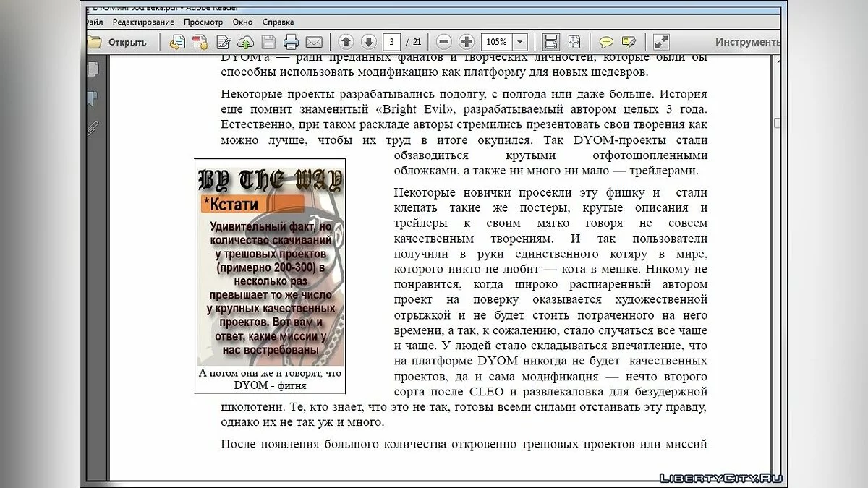Add a sticky note comment
Viewport: 868px width, 488px height.
pos(606,42)
